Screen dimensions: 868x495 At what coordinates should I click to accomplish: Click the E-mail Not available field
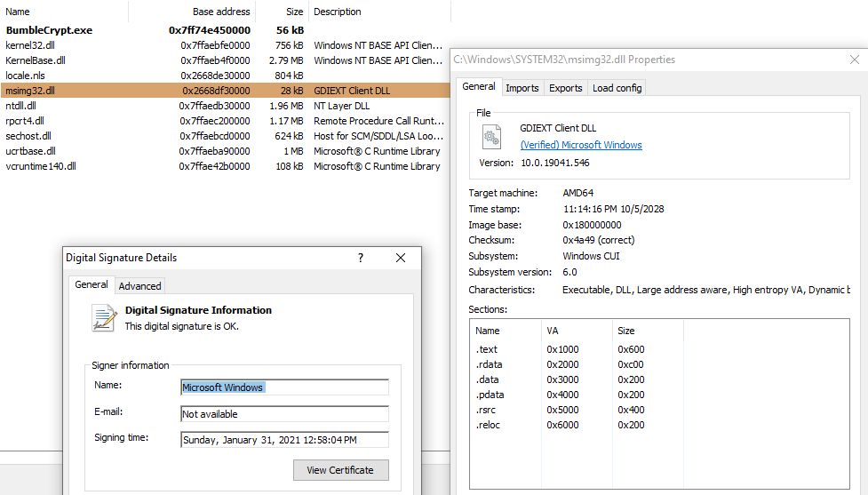pos(284,414)
